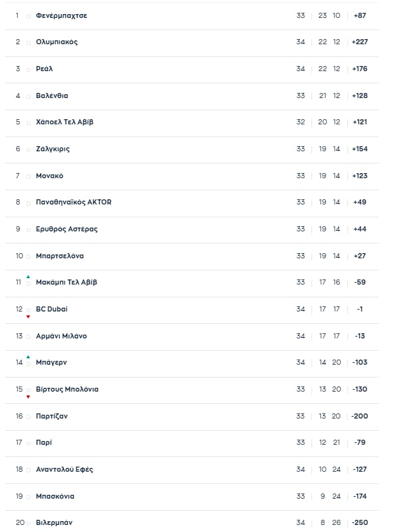Open the Παναθηναϊκός AKTOR team page
This screenshot has width=407, height=532.
coord(74,203)
